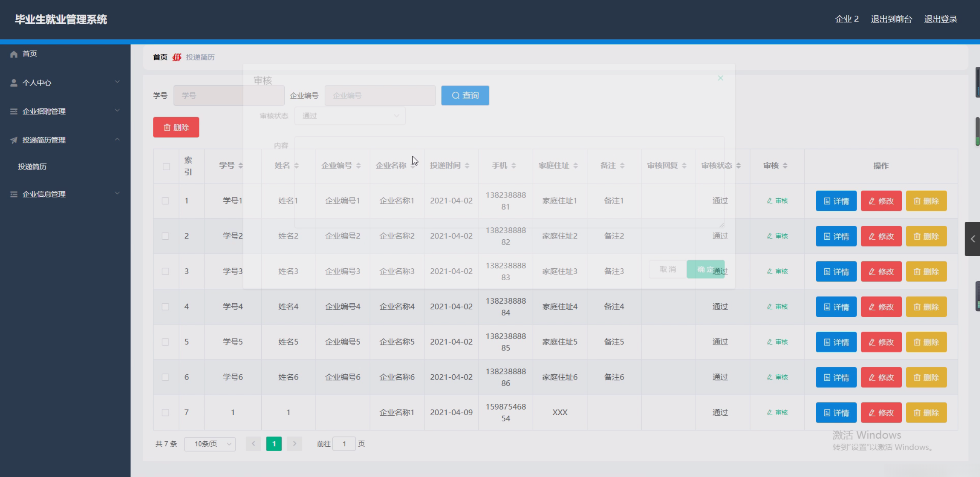Sort table by 投递时间 column arrows
The width and height of the screenshot is (980, 477).
(467, 166)
